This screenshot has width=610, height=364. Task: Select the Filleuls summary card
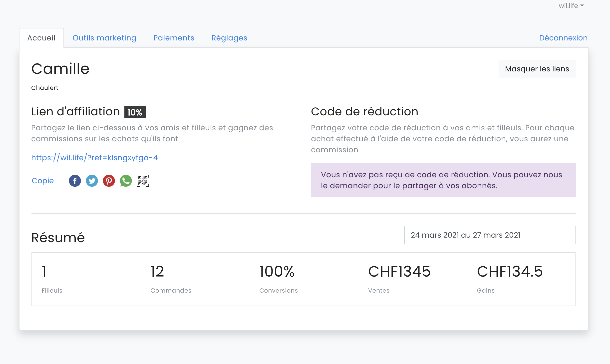[86, 279]
